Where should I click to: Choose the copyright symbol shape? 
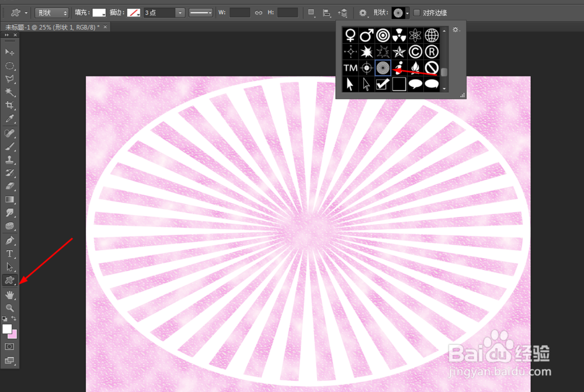(415, 52)
